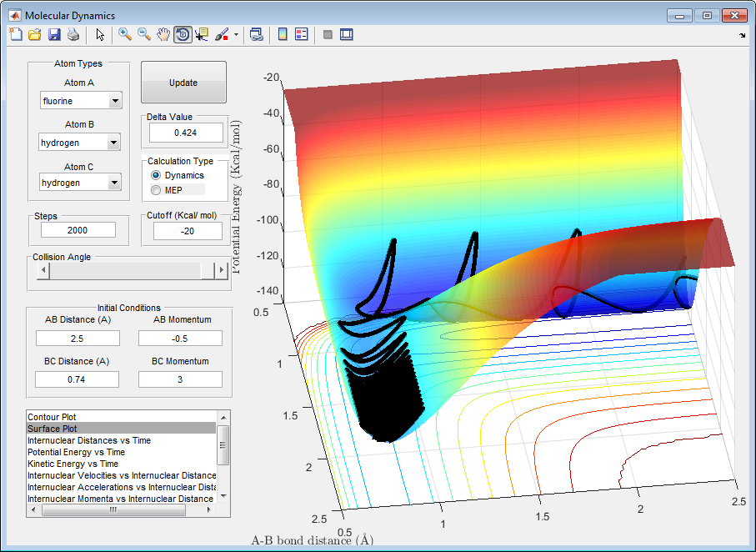Click the New Figure icon

(x=16, y=35)
